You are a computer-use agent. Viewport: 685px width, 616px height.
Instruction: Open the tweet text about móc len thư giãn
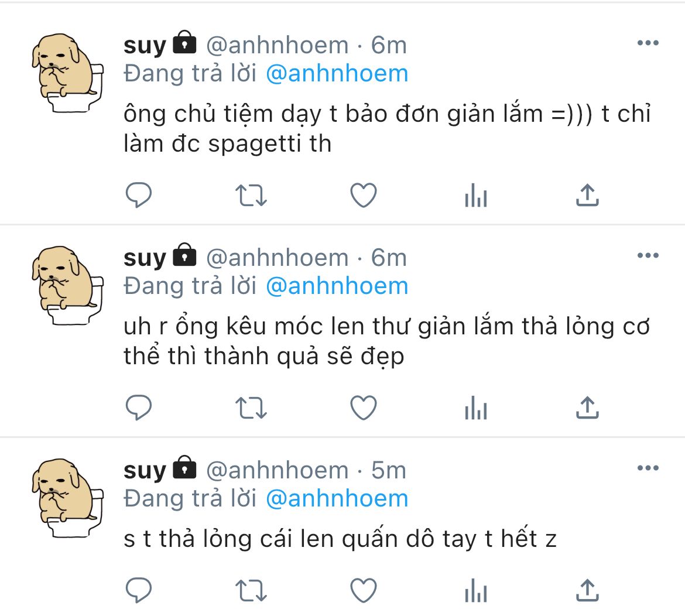[x=386, y=341]
